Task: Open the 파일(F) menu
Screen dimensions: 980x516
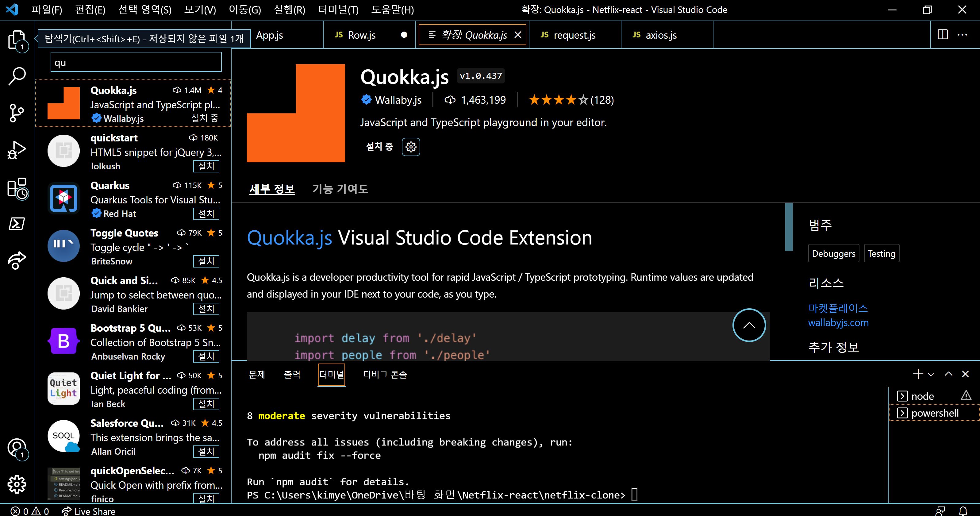Action: [46, 10]
